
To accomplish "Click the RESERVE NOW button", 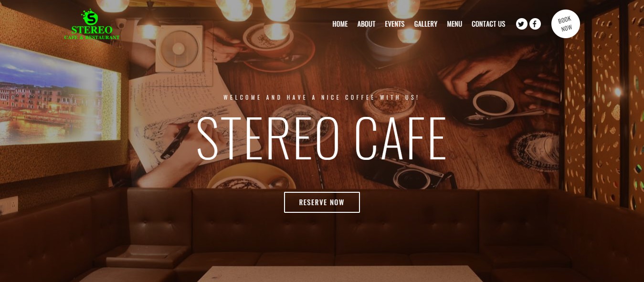I will click(x=322, y=202).
